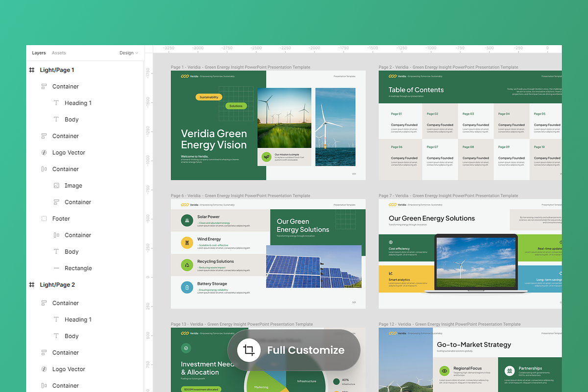Click the Recycling Solutions green icon
This screenshot has width=588, height=392.
(x=187, y=265)
